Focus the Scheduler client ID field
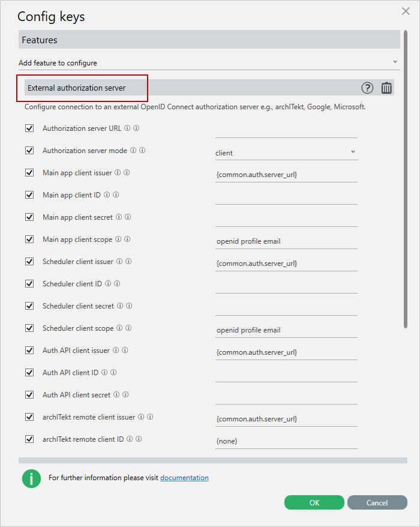Screen dimensions: 420x527 [x=286, y=286]
